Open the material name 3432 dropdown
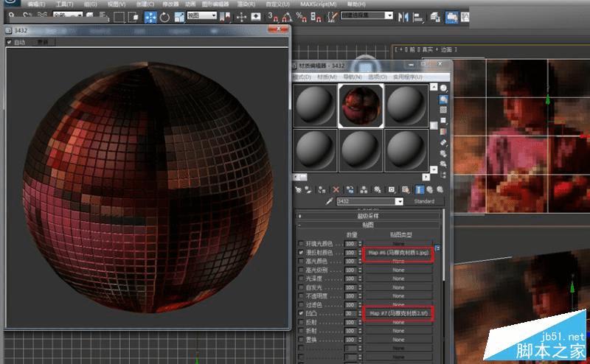The height and width of the screenshot is (364, 590). (400, 201)
